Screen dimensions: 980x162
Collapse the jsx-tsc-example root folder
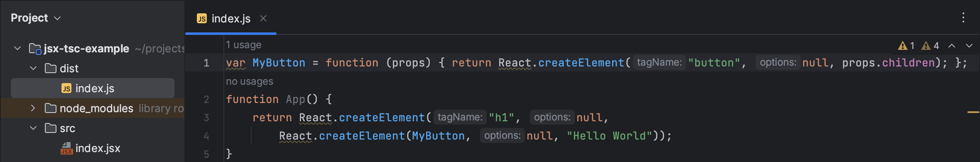(x=17, y=48)
